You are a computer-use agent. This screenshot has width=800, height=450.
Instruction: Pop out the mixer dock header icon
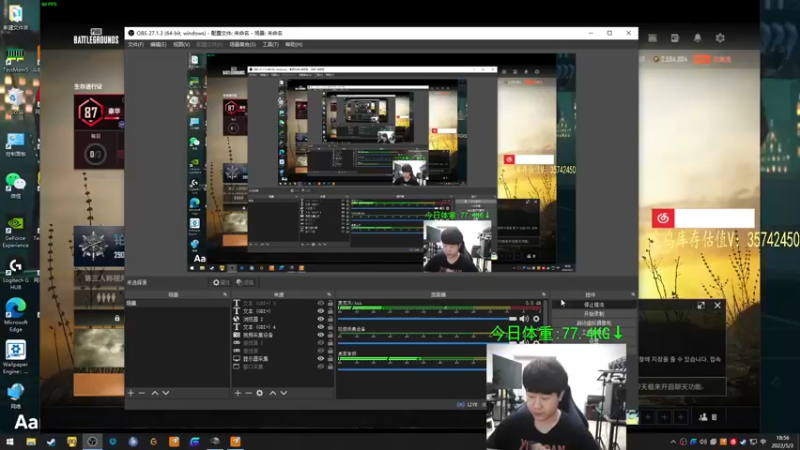[543, 295]
